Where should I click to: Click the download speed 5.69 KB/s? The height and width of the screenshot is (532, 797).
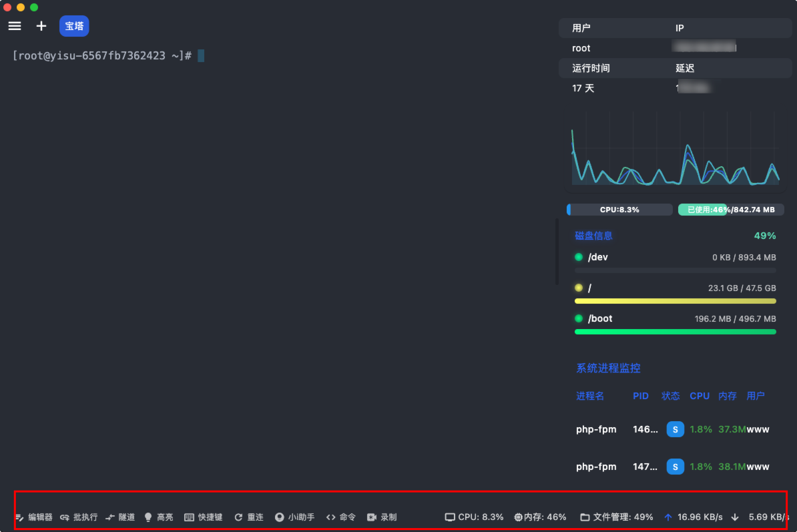[760, 517]
